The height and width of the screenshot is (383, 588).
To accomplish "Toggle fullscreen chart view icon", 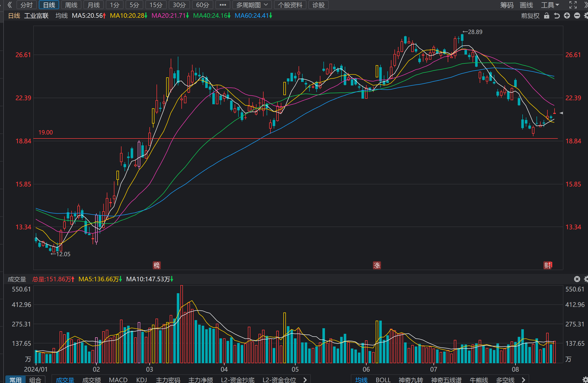I will (x=573, y=5).
